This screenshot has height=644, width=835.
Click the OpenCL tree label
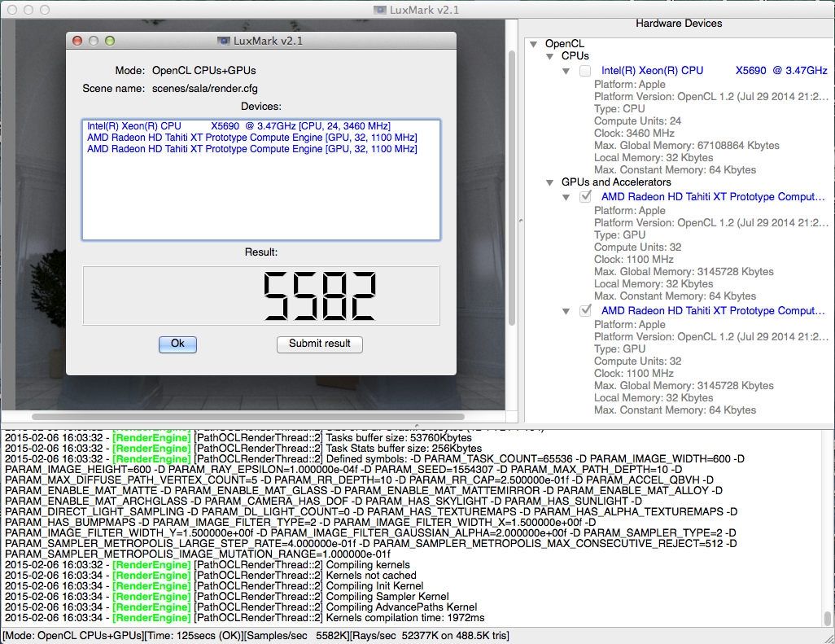(565, 44)
